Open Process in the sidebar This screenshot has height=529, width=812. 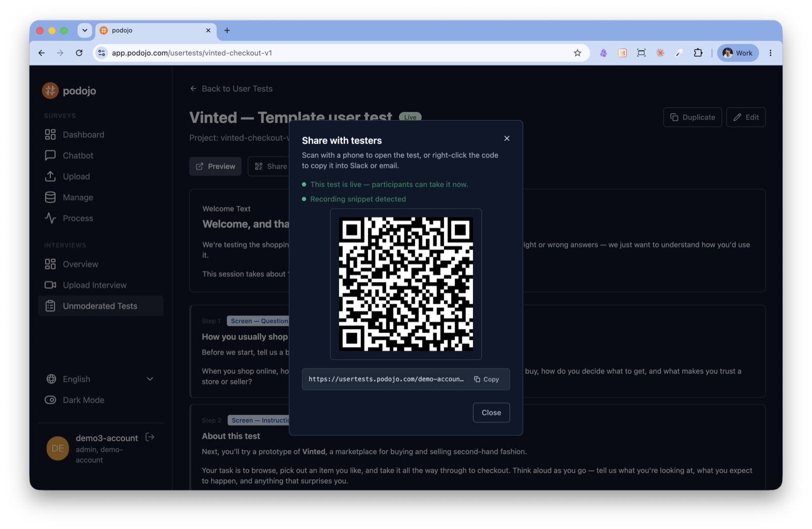pyautogui.click(x=100, y=218)
